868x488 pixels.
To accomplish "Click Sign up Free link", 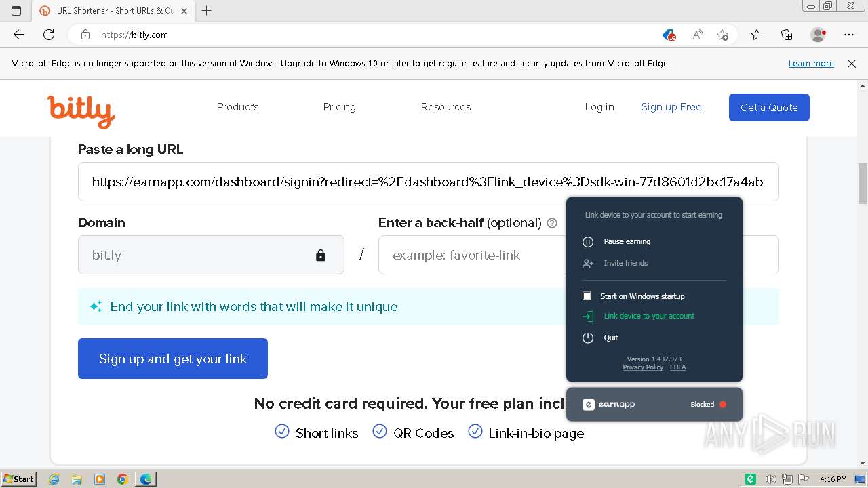I will pos(671,107).
